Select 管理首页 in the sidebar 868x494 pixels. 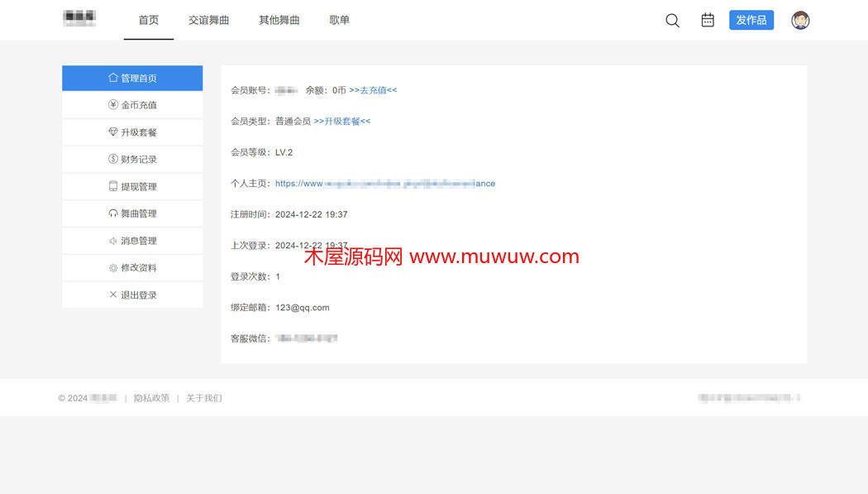point(132,79)
